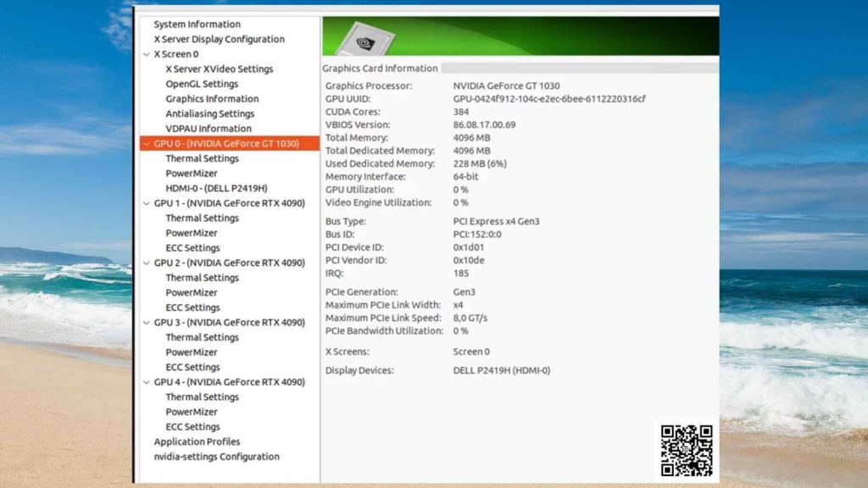This screenshot has width=868, height=488.
Task: Click the Used Dedicated Memory value 228 MB (6%)
Action: 480,164
